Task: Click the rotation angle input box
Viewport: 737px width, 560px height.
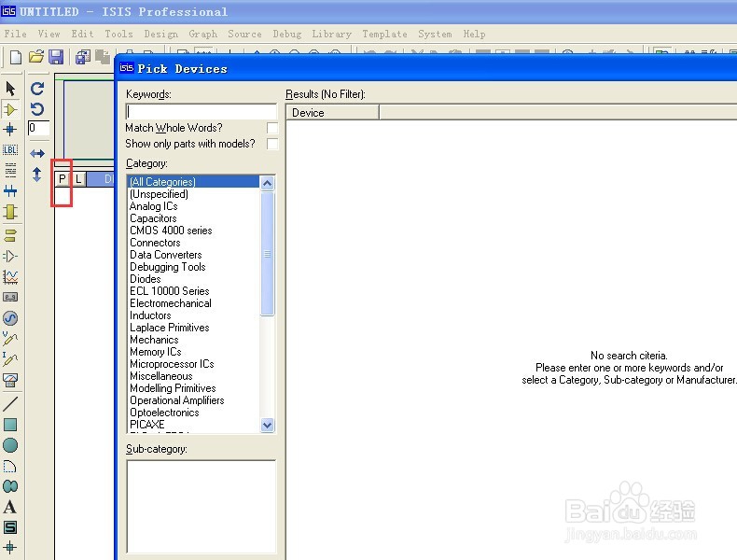Action: click(x=38, y=128)
